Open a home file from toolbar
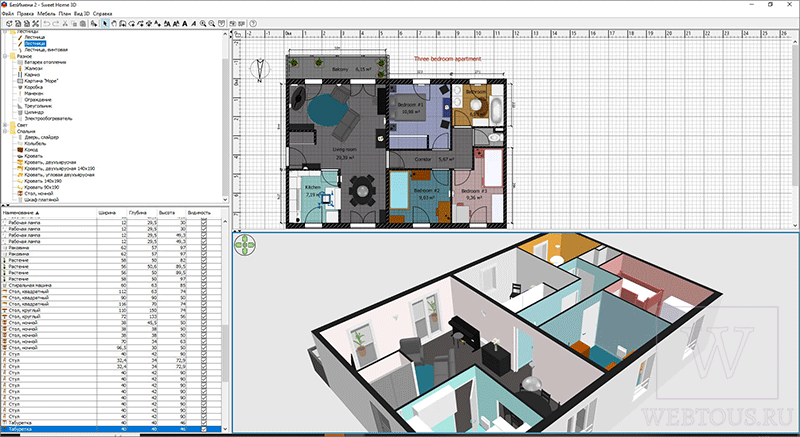800x437 pixels. 18,23
